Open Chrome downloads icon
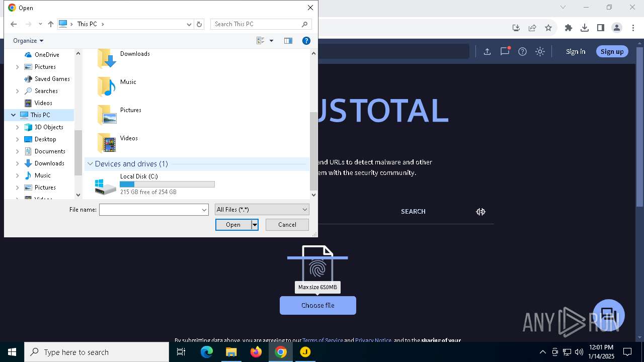 click(x=585, y=28)
